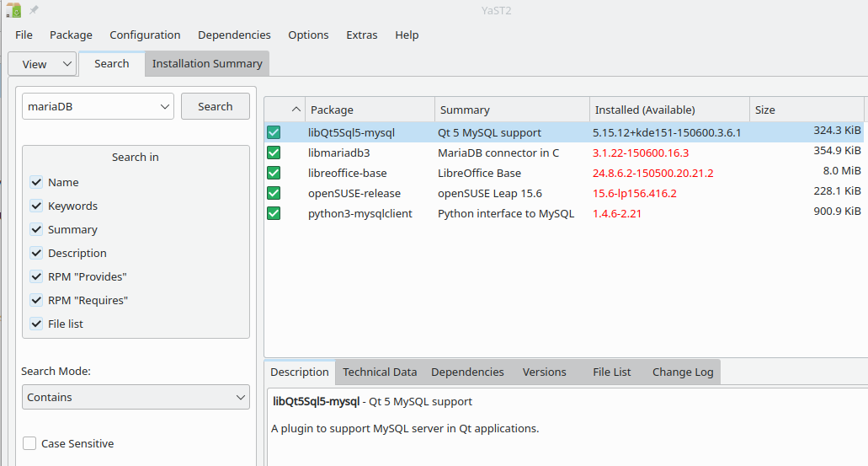Switch to the Change Log tab
868x466 pixels.
(x=683, y=372)
